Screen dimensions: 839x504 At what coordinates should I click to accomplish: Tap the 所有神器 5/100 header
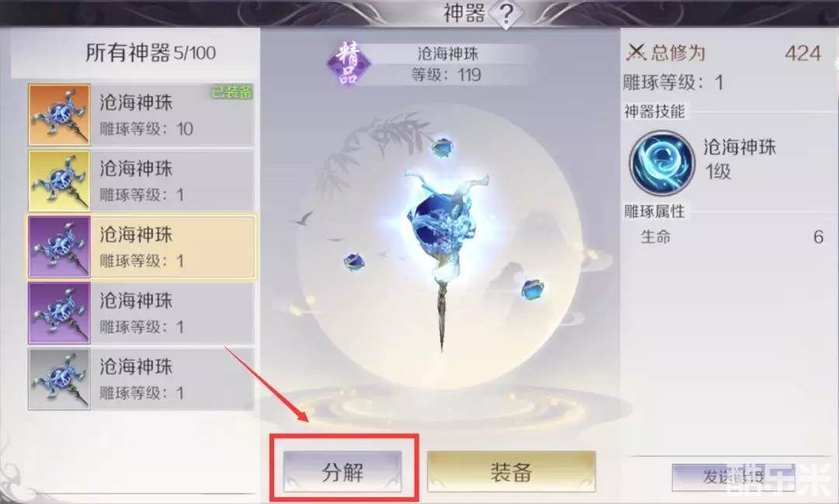[x=151, y=53]
